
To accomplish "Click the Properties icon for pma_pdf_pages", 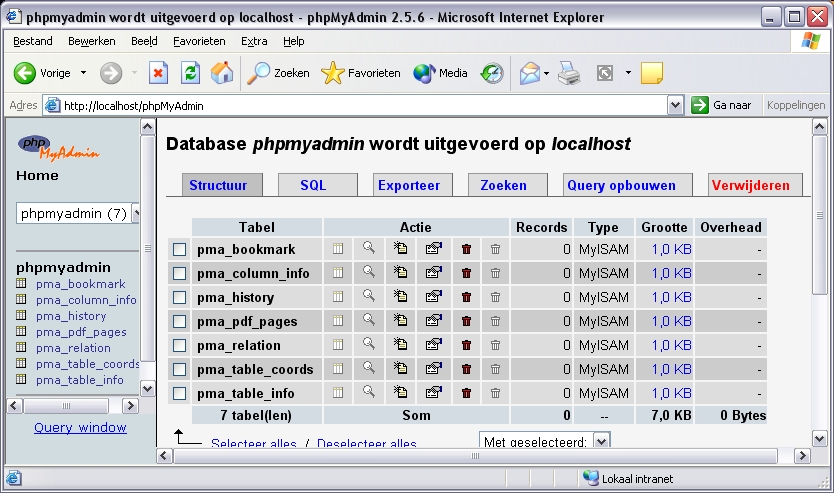I will (x=433, y=321).
